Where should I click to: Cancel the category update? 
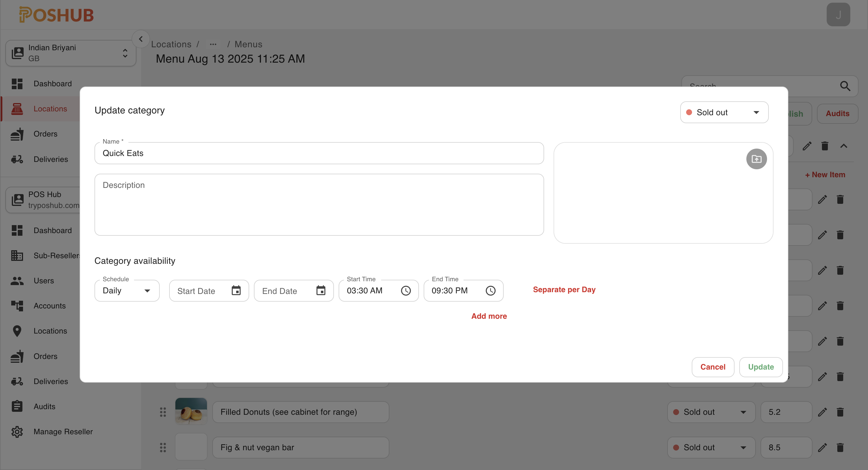[x=712, y=367]
